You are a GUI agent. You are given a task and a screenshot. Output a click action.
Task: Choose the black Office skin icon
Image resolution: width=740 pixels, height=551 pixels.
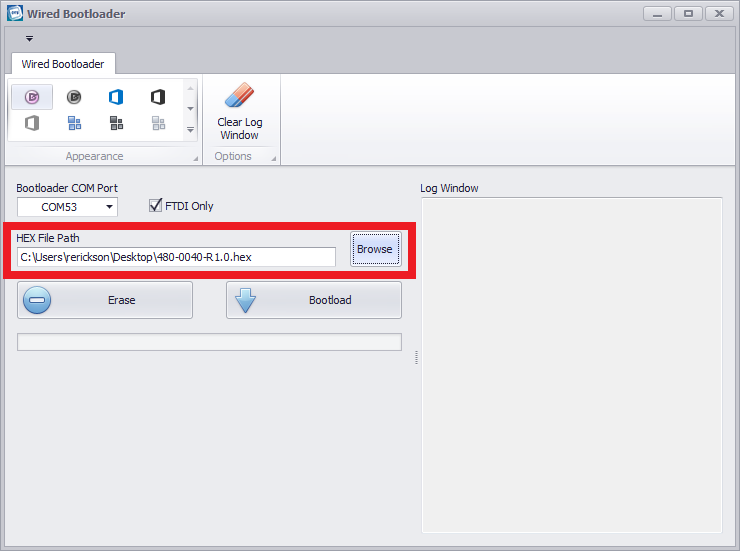point(158,97)
